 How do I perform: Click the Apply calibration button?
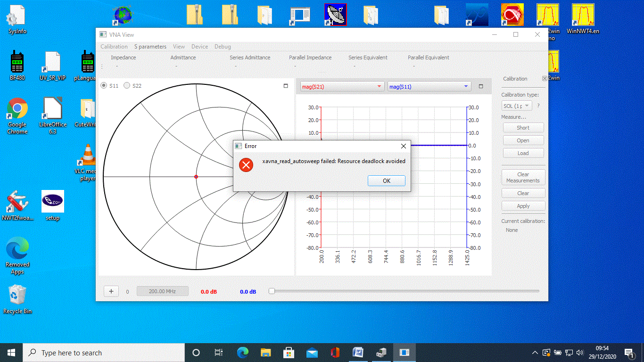[523, 206]
